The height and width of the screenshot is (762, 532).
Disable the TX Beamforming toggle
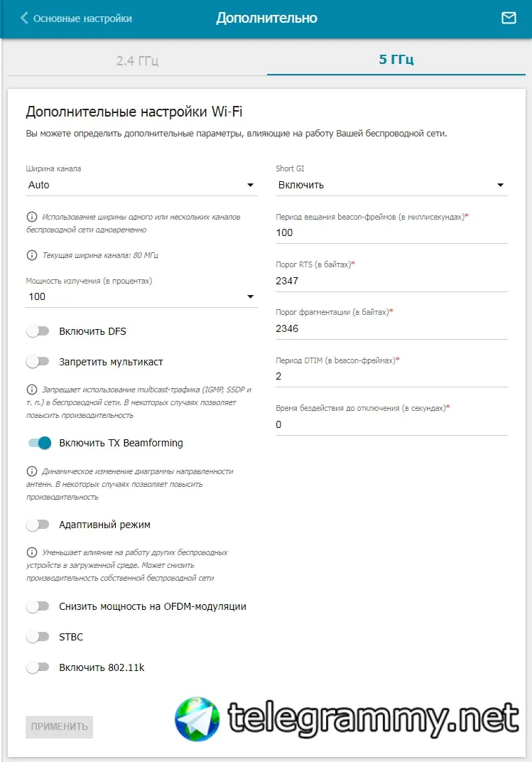40,443
